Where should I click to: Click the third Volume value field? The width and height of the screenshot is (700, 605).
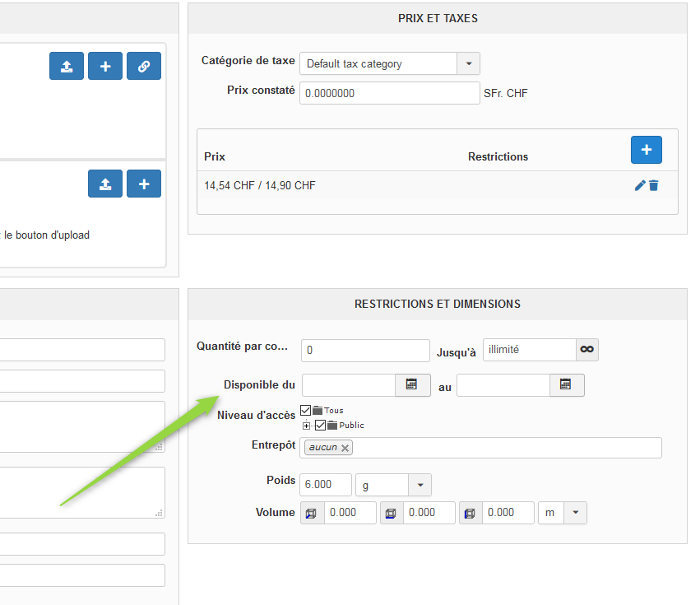coord(508,513)
